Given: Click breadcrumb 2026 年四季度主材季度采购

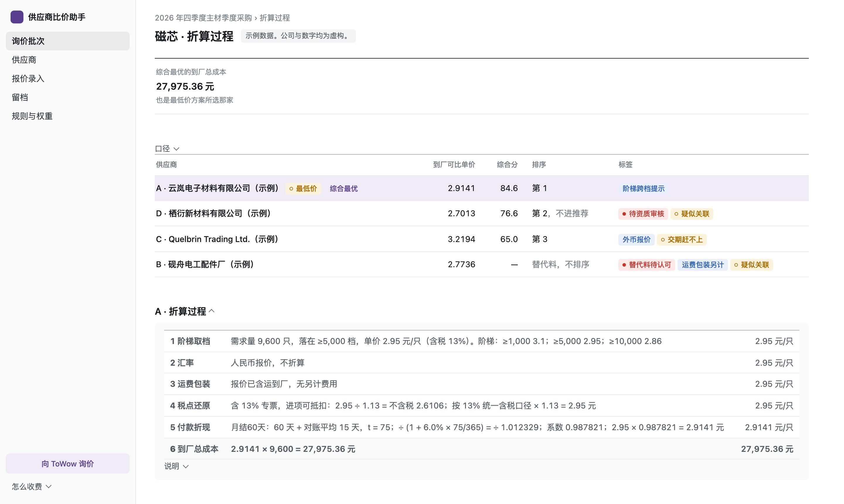Looking at the screenshot, I should point(203,18).
